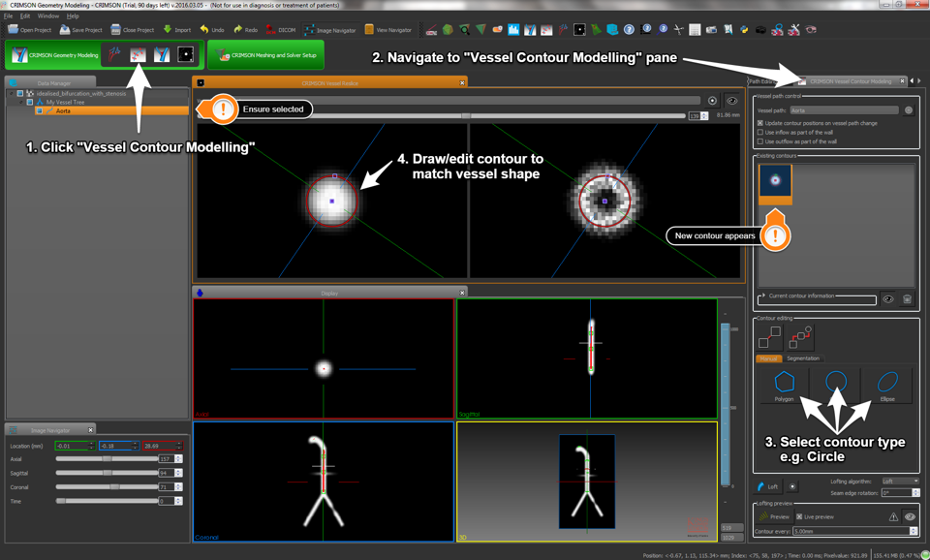Collapse the My Vessel Tree node
This screenshot has width=930, height=560.
(x=22, y=102)
